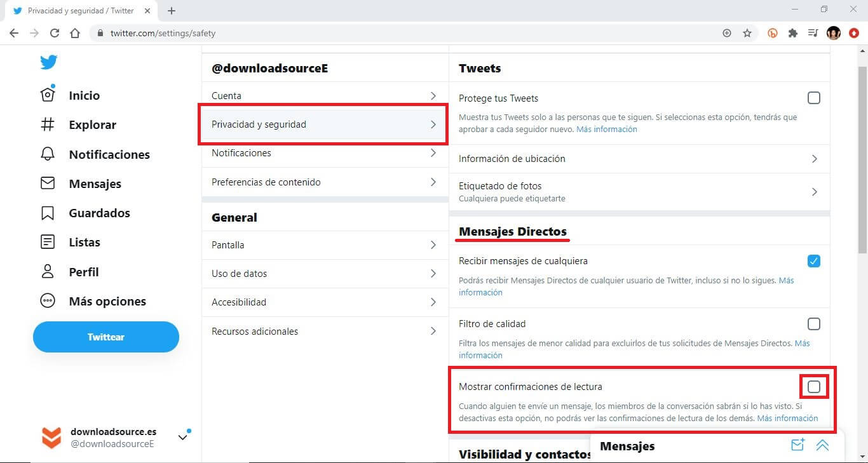Reload the current page
This screenshot has height=463, width=868.
55,33
